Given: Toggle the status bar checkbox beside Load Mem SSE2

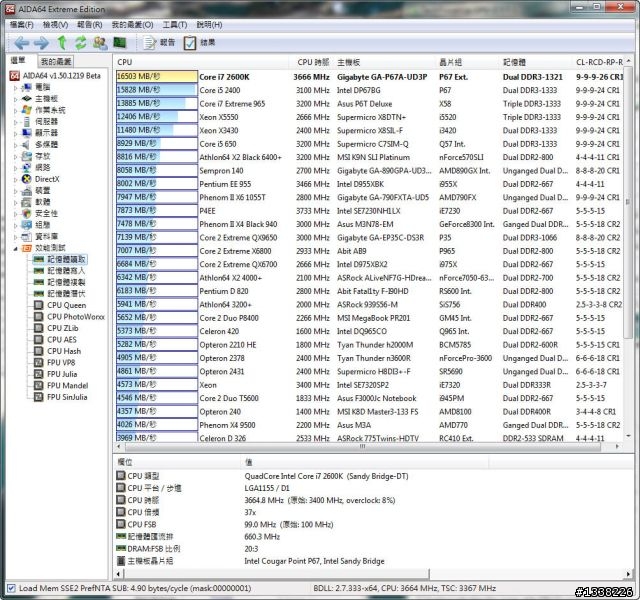Looking at the screenshot, I should [x=11, y=588].
